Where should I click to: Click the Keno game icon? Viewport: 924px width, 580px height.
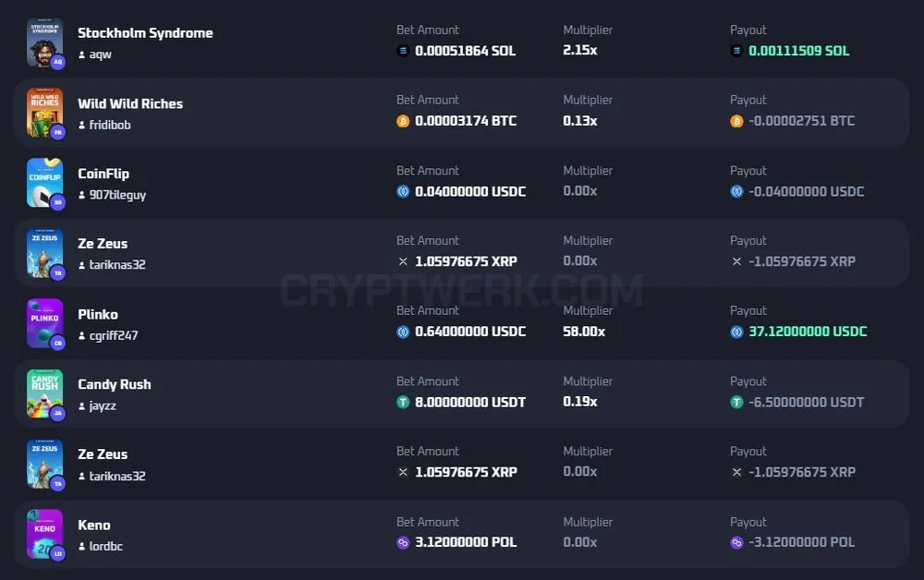pos(44,534)
